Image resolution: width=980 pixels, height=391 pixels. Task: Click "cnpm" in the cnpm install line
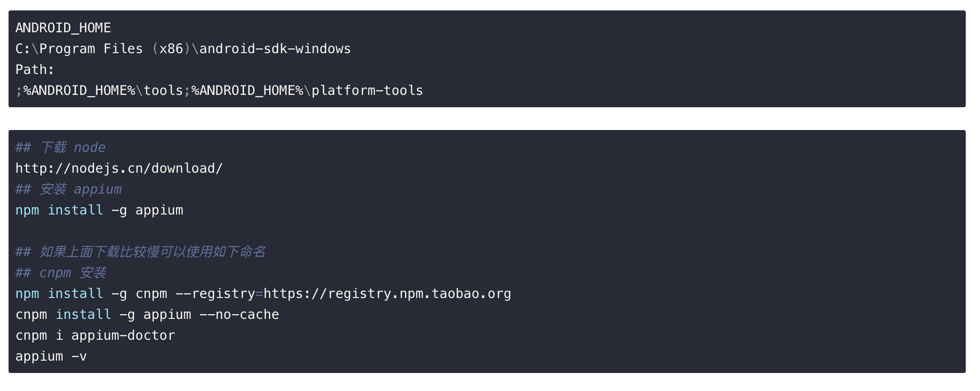click(31, 315)
